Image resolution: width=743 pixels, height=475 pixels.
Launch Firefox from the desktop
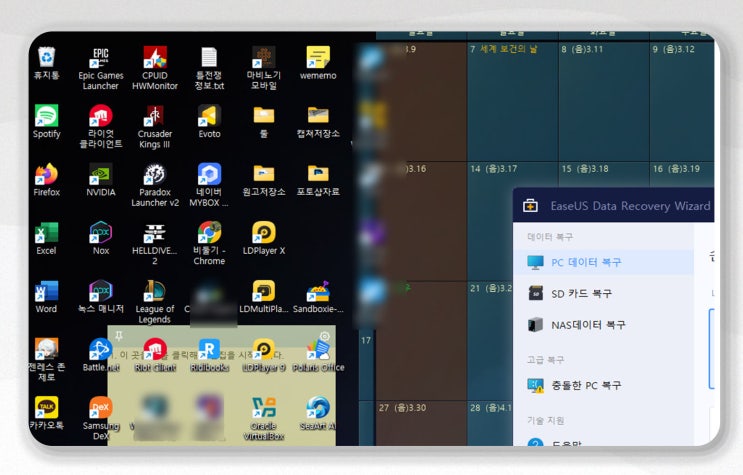click(46, 180)
